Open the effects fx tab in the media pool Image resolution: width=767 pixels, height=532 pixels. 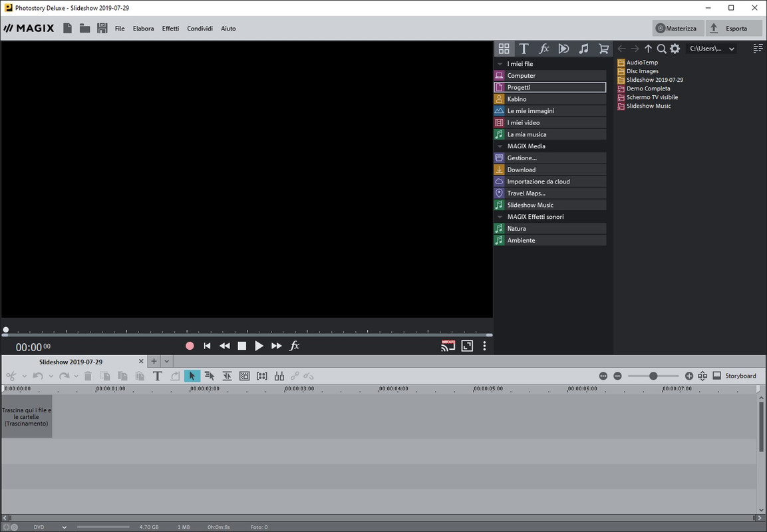point(544,49)
